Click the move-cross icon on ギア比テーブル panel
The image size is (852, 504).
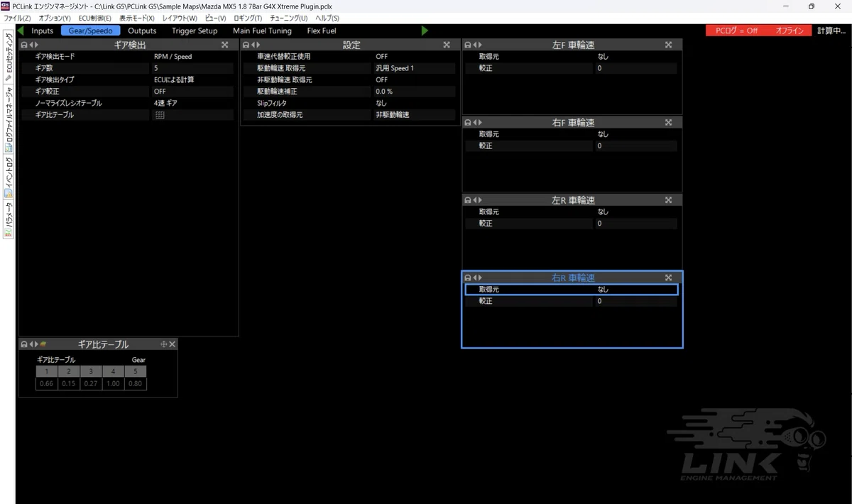pos(164,344)
